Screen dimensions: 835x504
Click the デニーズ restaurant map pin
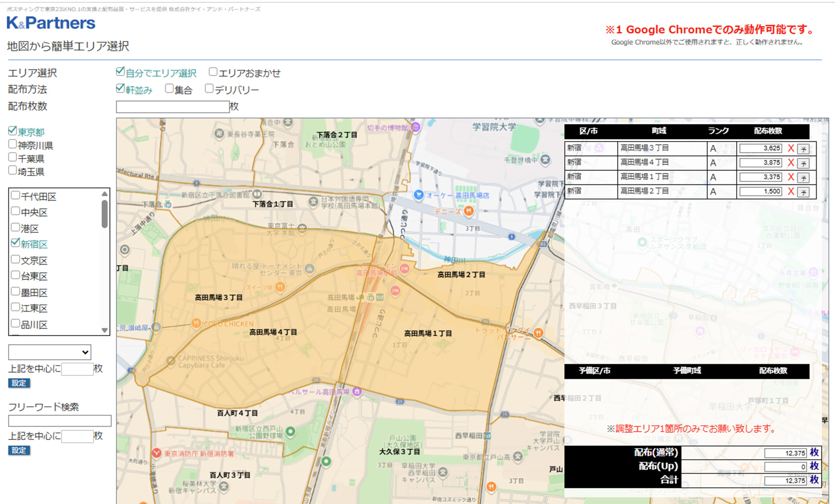coord(468,211)
